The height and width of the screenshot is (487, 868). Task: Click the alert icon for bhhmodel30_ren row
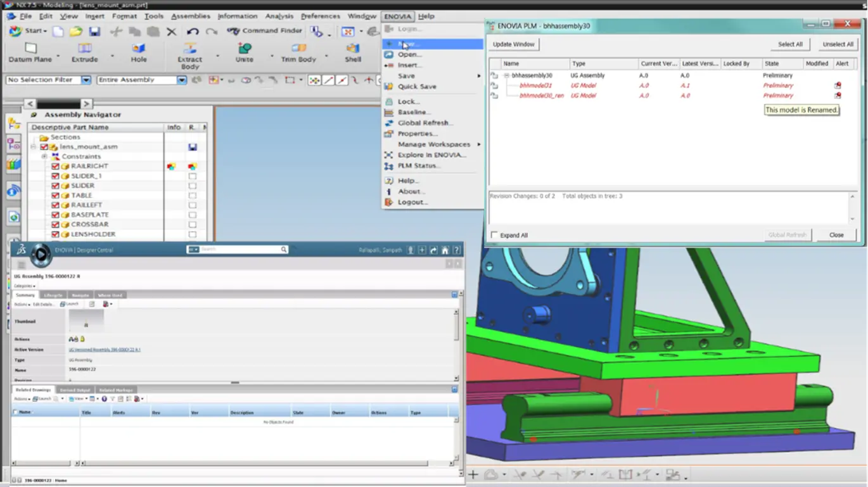click(x=838, y=96)
